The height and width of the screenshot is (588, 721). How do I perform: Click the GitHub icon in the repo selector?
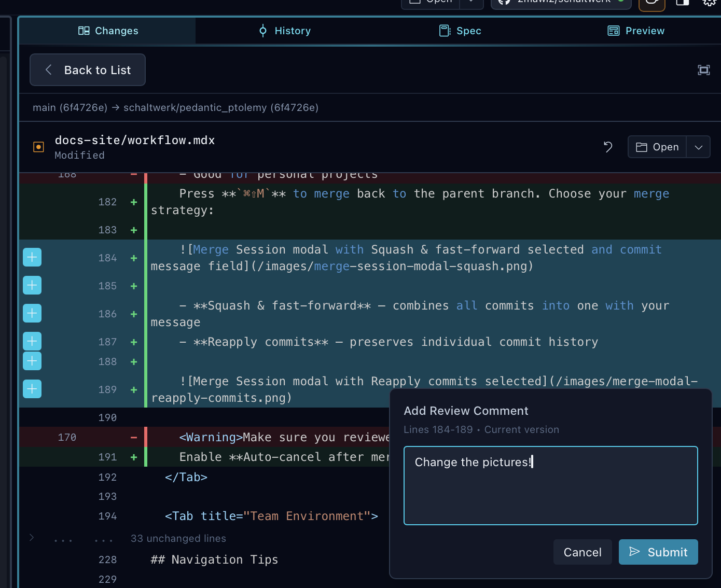[504, 3]
